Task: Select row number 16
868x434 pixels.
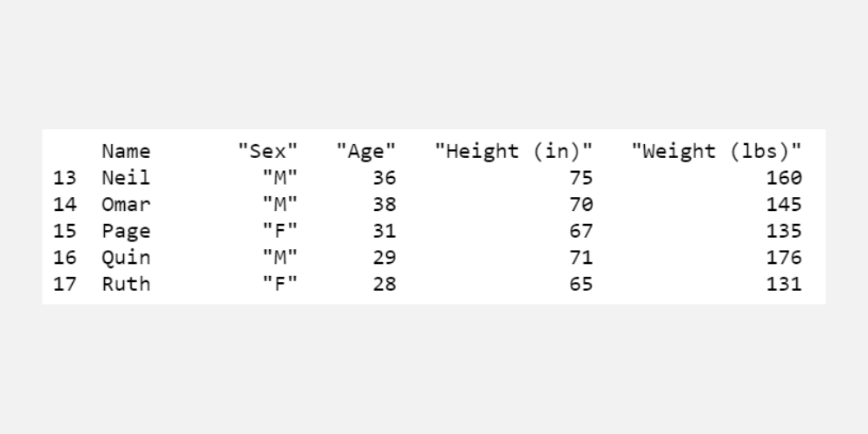Action: coord(65,258)
